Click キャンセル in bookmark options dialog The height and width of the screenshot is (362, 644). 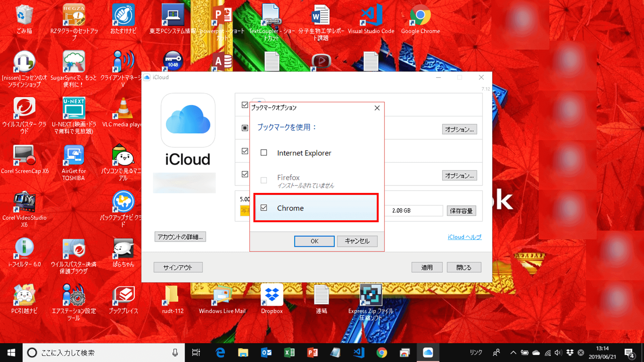pyautogui.click(x=357, y=241)
